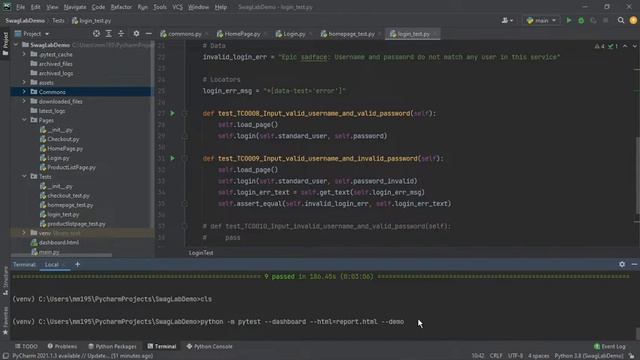Screen dimensions: 640x360
Task: Open the Project sidebar tool button
Action: [5, 44]
